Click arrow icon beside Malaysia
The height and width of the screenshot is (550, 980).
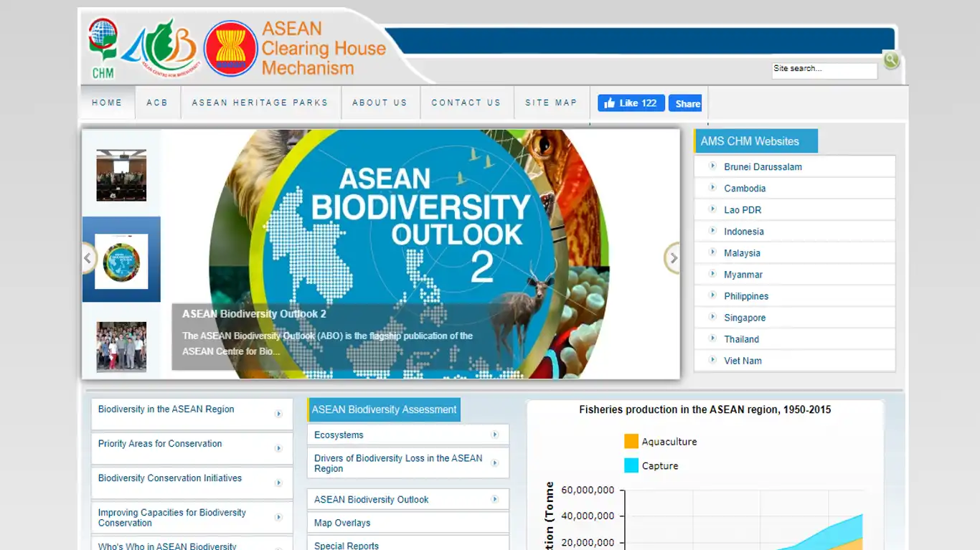(712, 252)
